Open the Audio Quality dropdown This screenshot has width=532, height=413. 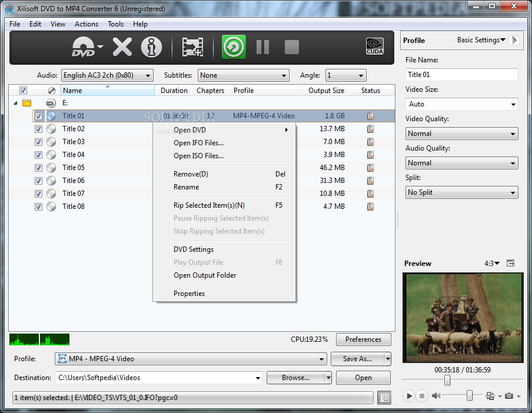[461, 163]
